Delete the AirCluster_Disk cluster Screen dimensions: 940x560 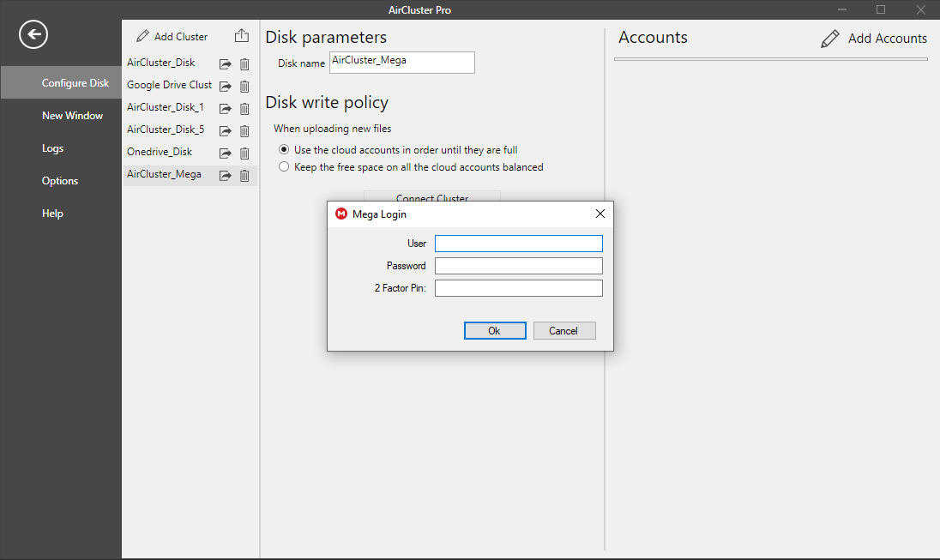coord(244,64)
